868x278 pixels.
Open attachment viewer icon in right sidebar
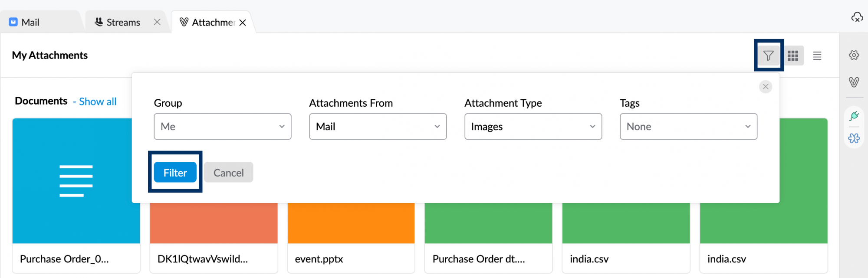(854, 82)
